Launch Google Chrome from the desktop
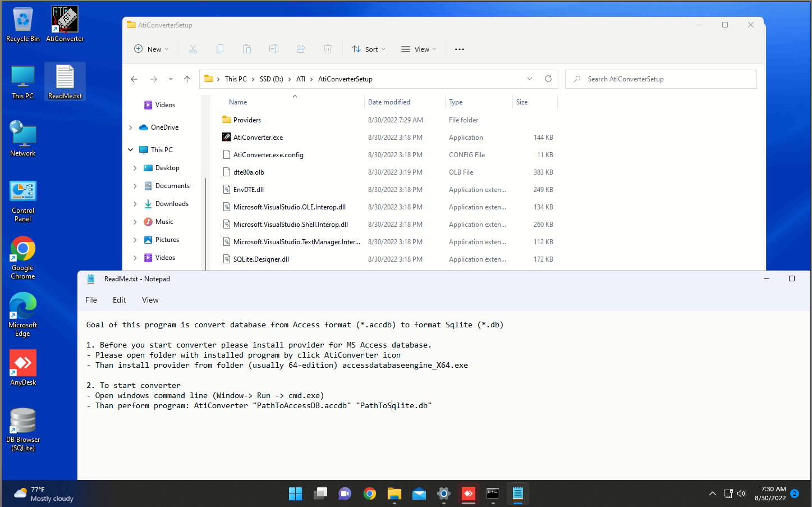 tap(23, 258)
